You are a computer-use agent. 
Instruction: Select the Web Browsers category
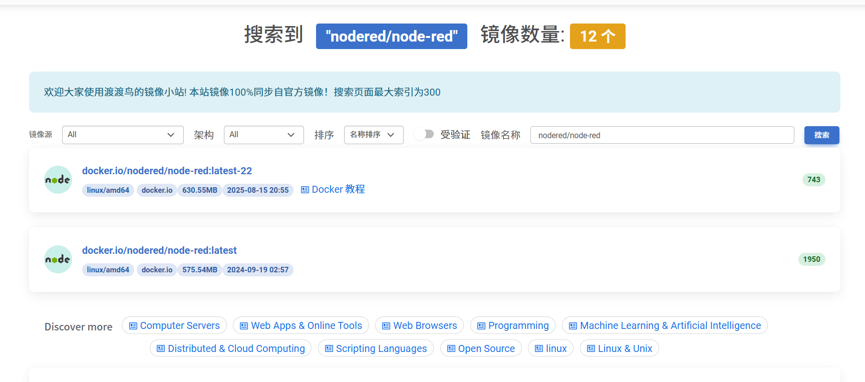tap(419, 326)
